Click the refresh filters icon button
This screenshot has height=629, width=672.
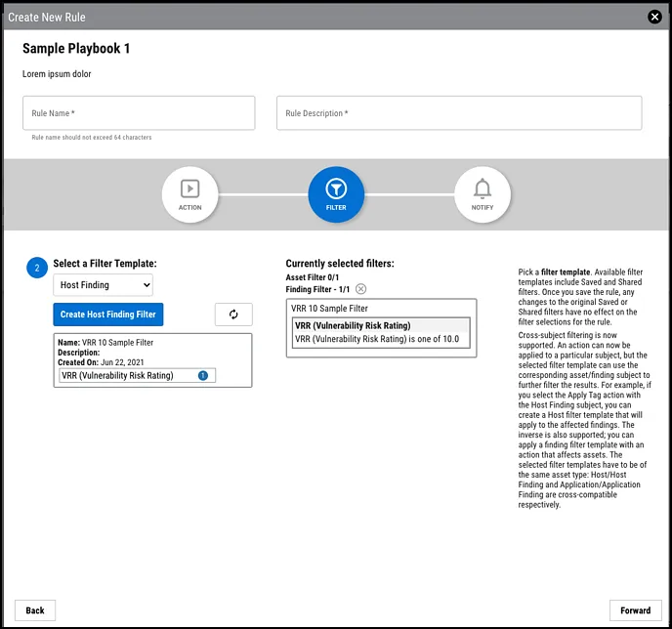click(233, 314)
